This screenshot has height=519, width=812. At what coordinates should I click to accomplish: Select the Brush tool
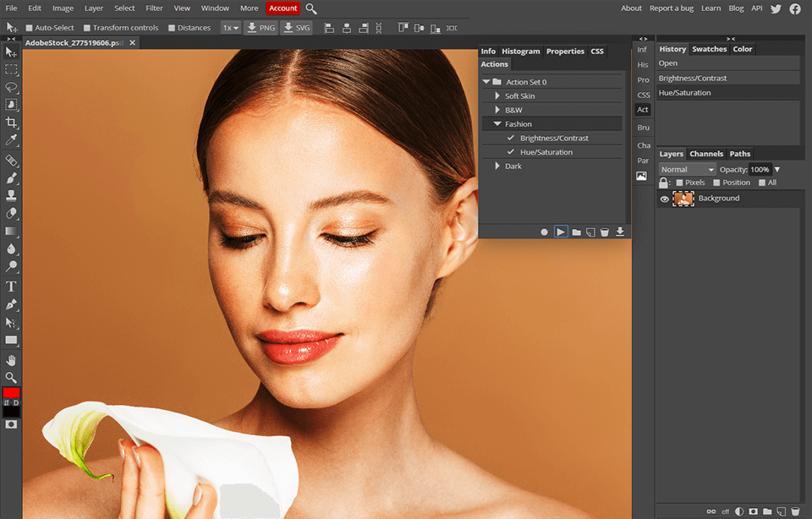(11, 178)
